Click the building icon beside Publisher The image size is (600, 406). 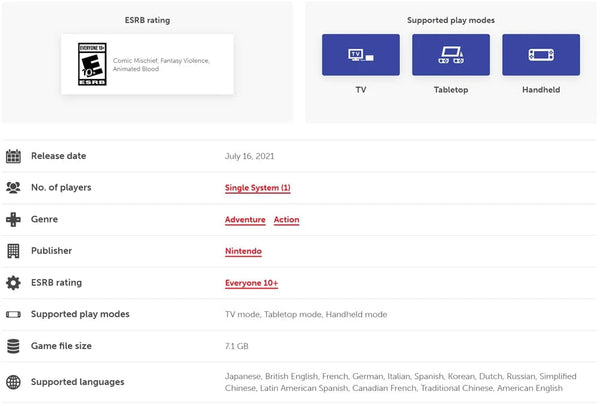tap(13, 251)
